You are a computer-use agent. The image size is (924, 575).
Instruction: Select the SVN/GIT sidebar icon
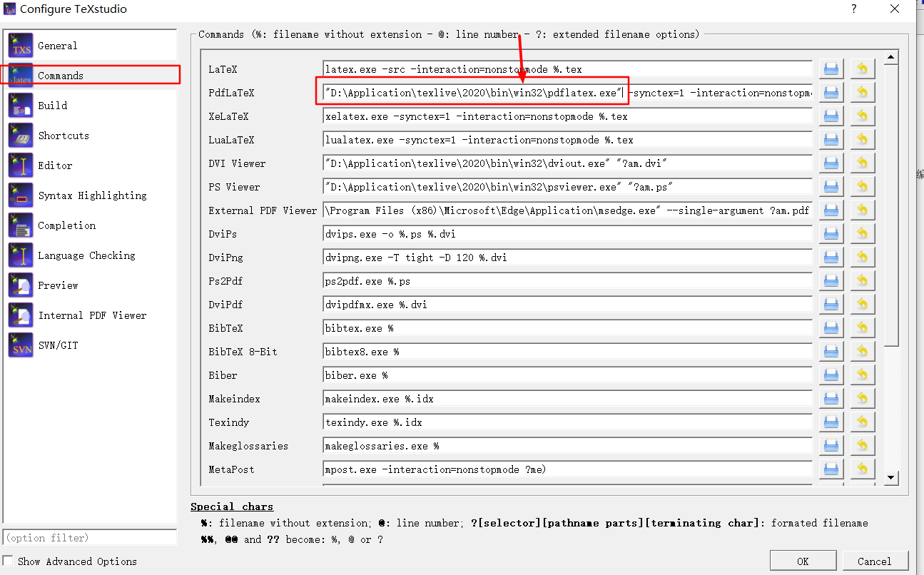click(20, 345)
